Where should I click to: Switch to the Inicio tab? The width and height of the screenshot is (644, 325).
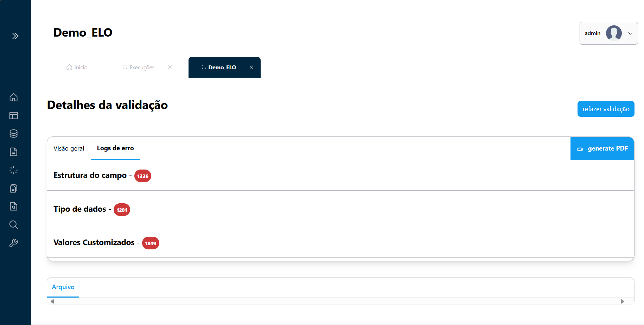(x=77, y=68)
